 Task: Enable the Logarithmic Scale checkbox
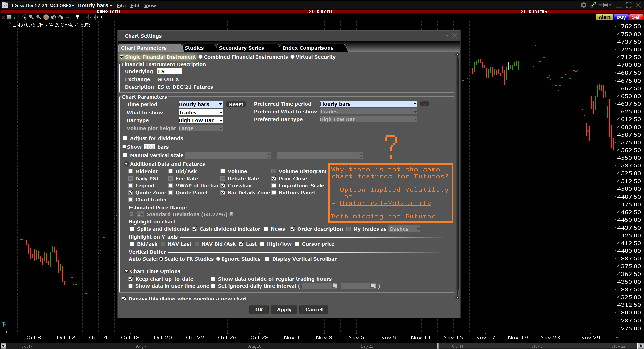pos(274,185)
